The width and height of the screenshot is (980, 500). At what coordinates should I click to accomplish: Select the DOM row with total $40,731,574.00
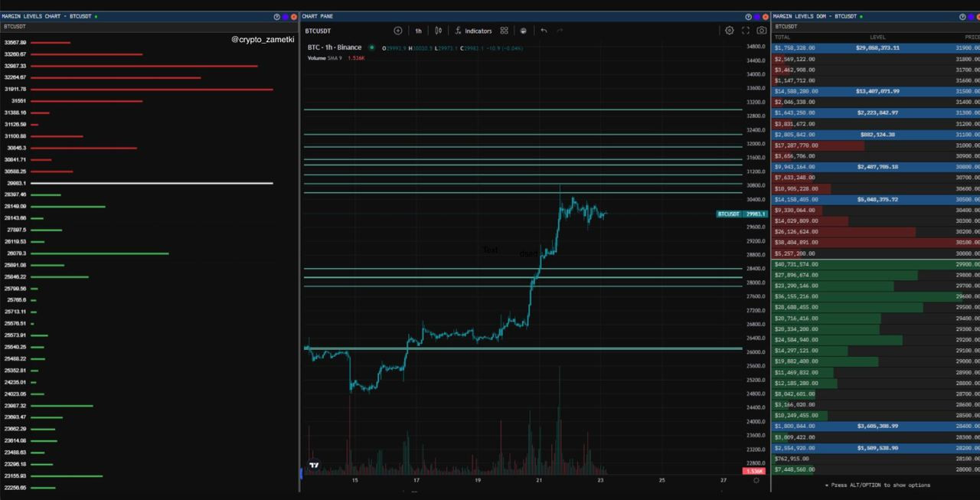[876, 264]
